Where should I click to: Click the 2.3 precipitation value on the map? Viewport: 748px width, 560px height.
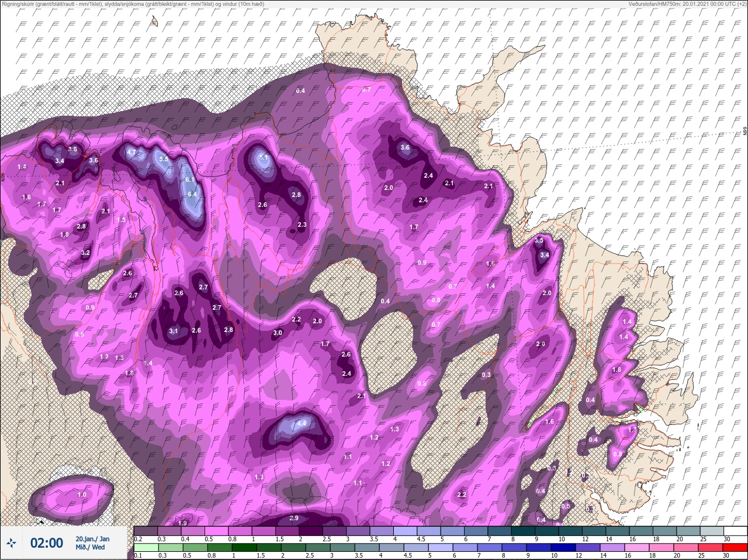[x=302, y=225]
